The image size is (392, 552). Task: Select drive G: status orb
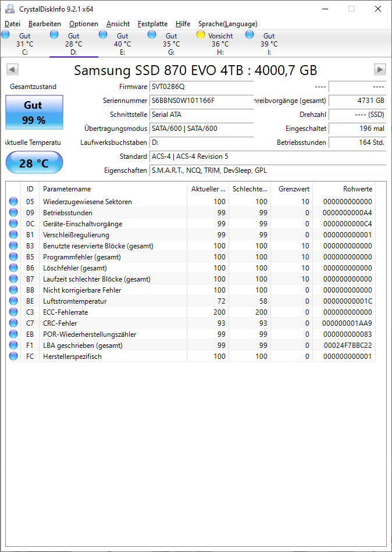[x=152, y=34]
